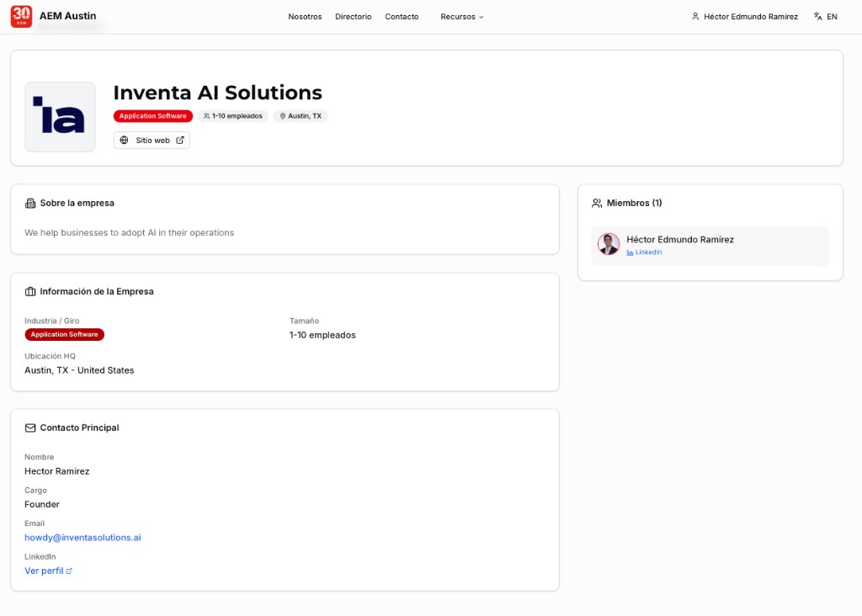Click Héctor Edmundo Ramírez's member avatar
Viewport: 862px width, 616px height.
click(609, 244)
